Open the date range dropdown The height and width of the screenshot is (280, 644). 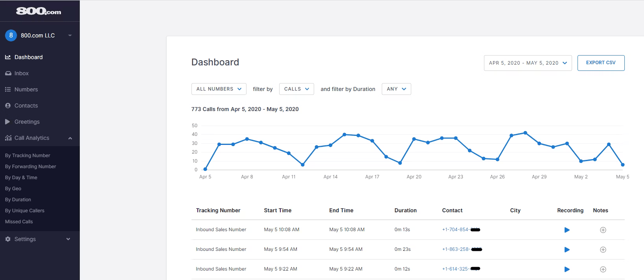(x=528, y=63)
